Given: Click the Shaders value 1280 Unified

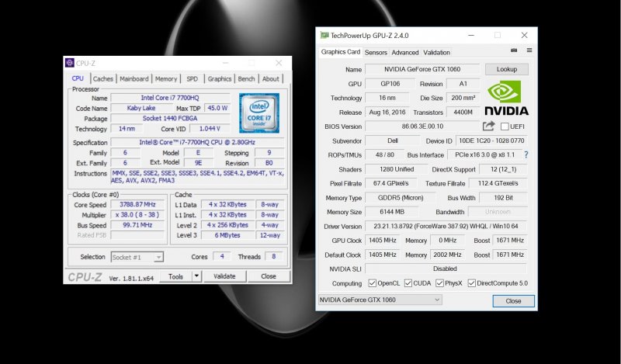Looking at the screenshot, I should (397, 169).
